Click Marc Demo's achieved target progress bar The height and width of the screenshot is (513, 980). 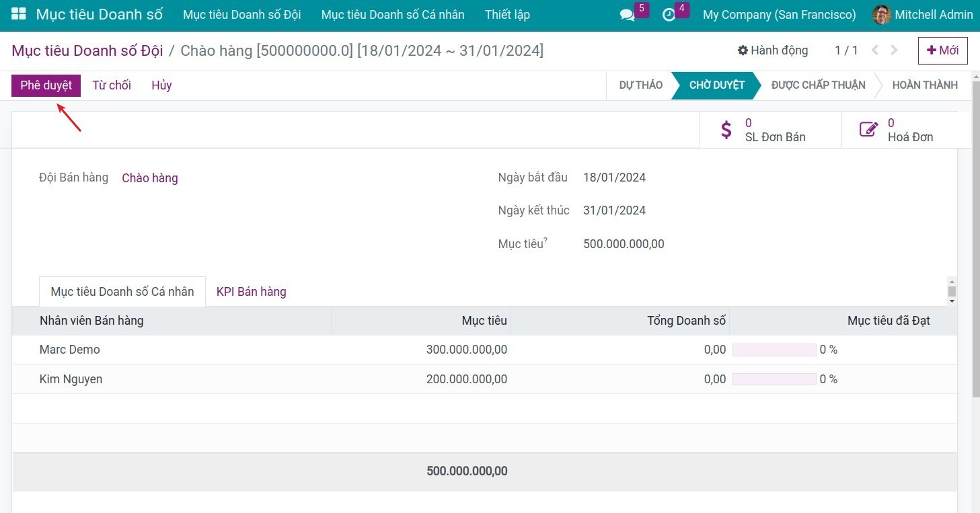coord(774,350)
